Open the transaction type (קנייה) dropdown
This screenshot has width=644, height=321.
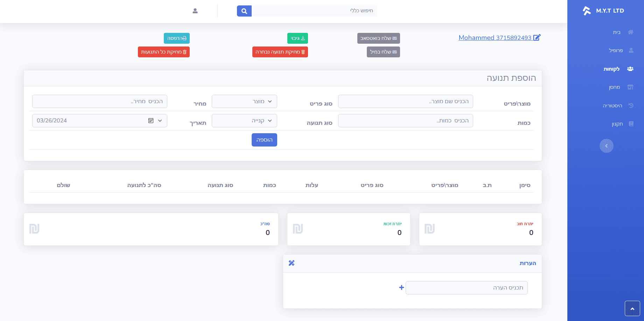pyautogui.click(x=244, y=120)
